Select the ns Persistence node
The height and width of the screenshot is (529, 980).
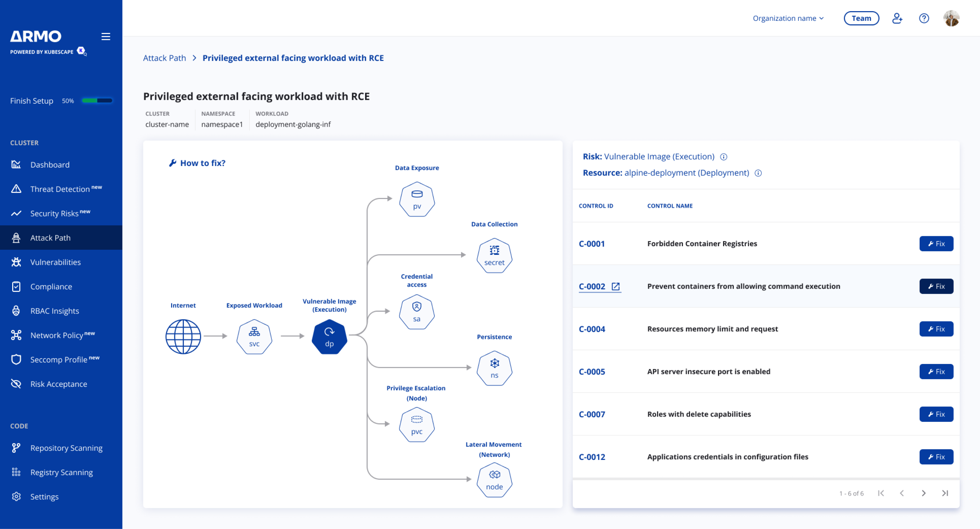(x=494, y=368)
